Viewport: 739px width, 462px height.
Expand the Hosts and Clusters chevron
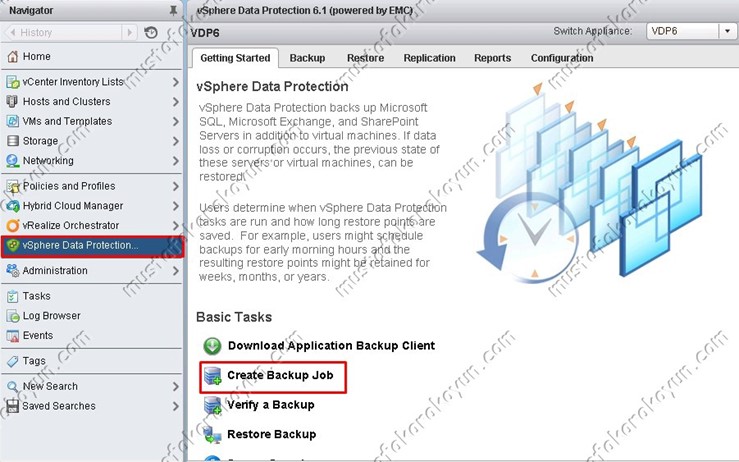175,102
